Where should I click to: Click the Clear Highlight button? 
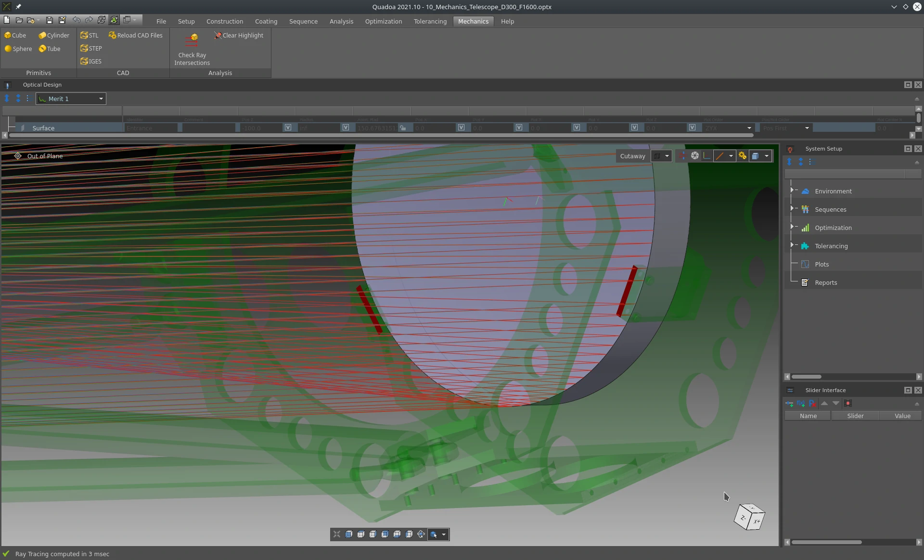[238, 35]
